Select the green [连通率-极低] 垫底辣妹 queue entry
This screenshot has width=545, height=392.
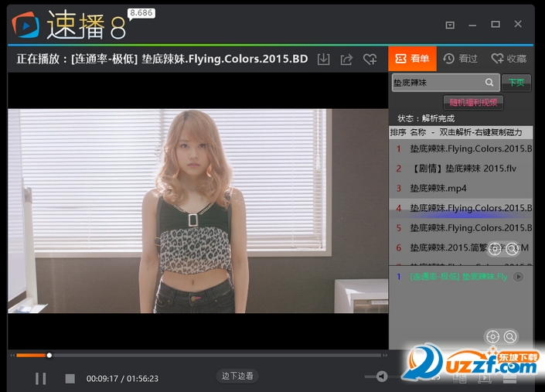pos(458,277)
